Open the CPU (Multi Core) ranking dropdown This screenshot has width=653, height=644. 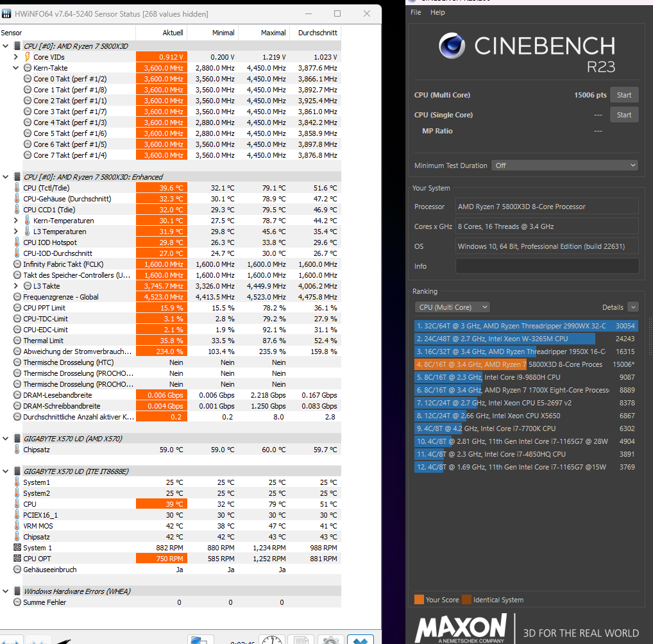[452, 307]
